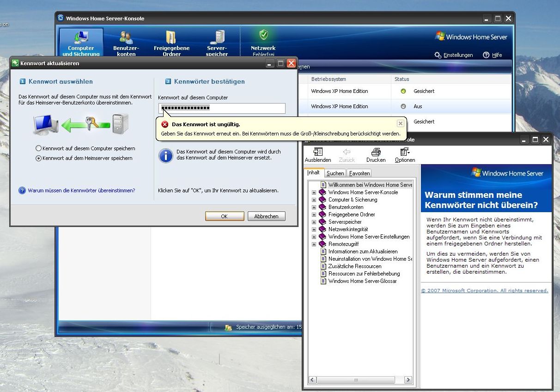Open Neuinstallation von Windows Home Server topic
The height and width of the screenshot is (392, 560).
click(366, 259)
